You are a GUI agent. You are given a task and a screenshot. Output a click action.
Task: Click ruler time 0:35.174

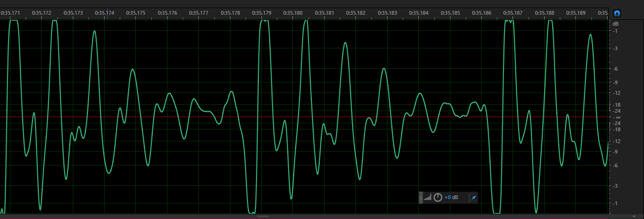[x=105, y=13]
